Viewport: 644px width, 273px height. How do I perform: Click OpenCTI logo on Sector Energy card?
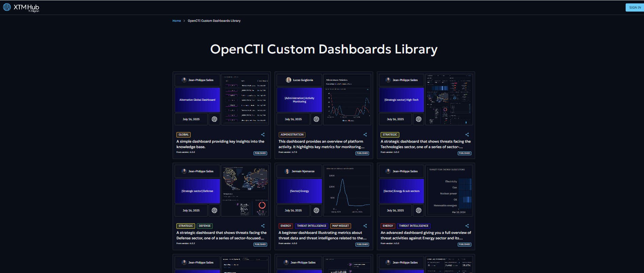316,210
